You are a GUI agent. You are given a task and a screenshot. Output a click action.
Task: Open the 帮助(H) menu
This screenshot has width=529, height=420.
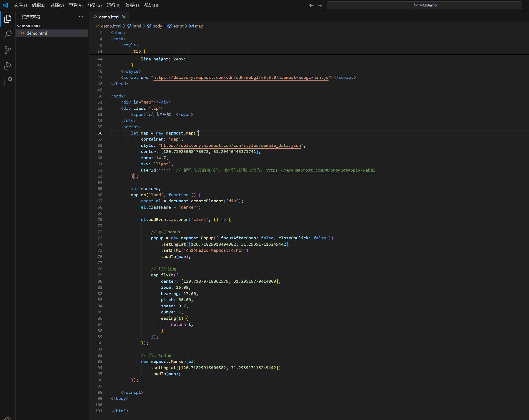coord(151,5)
